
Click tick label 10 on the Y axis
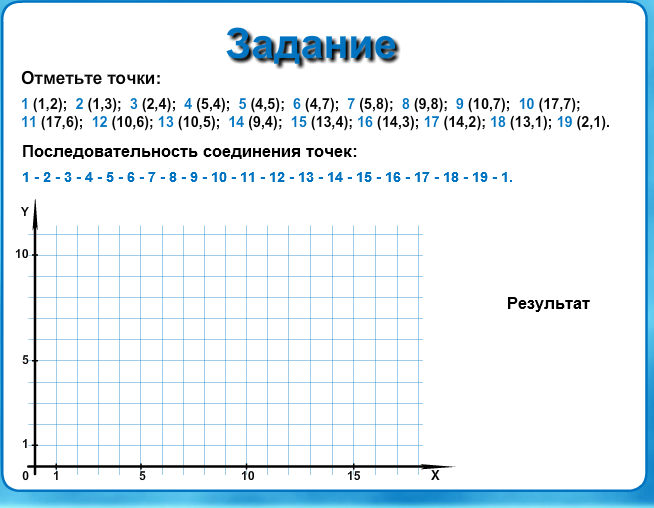pyautogui.click(x=23, y=255)
